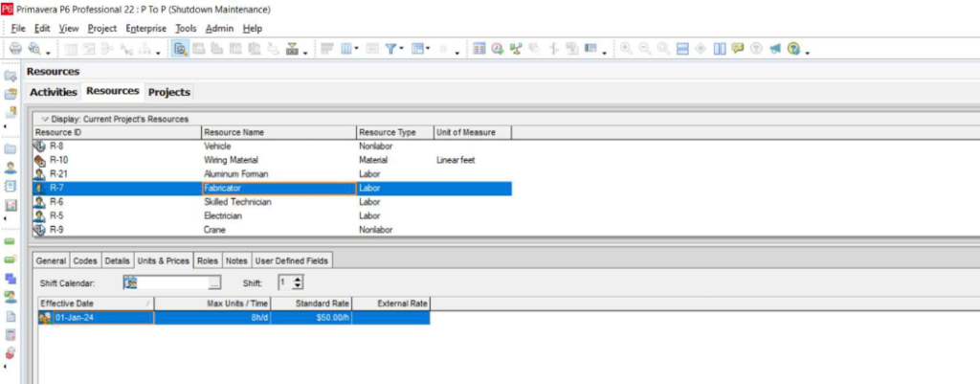This screenshot has height=384, width=980.
Task: Click the 8h/d Max Units cell
Action: click(x=212, y=318)
